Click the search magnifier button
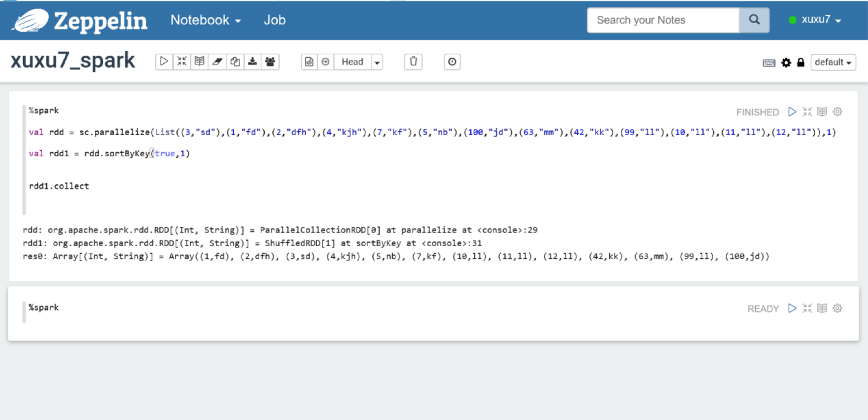 (x=754, y=20)
